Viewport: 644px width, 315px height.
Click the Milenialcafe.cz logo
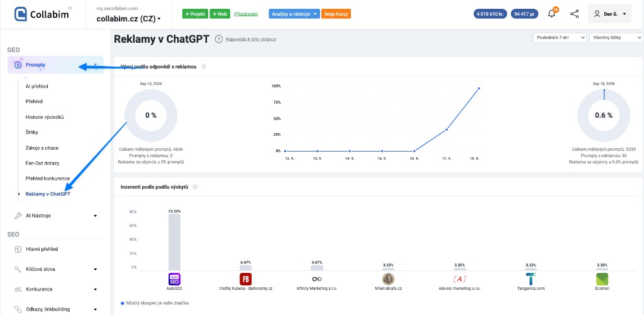pyautogui.click(x=388, y=279)
